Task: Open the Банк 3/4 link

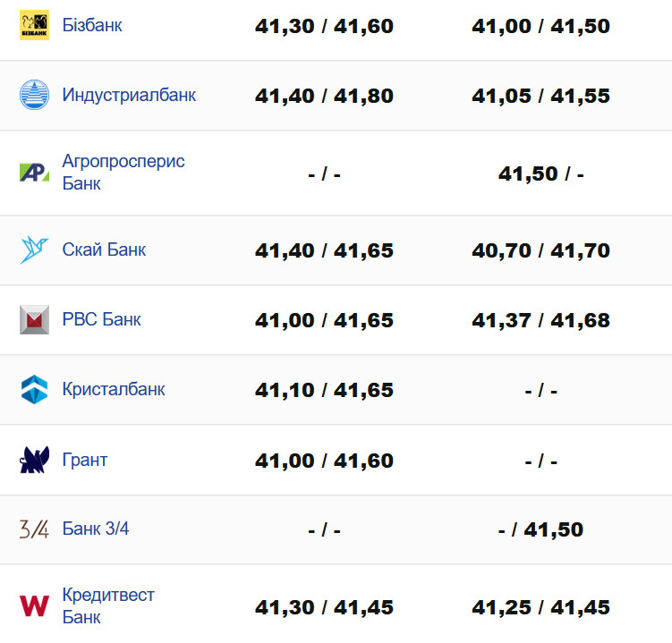Action: tap(96, 529)
